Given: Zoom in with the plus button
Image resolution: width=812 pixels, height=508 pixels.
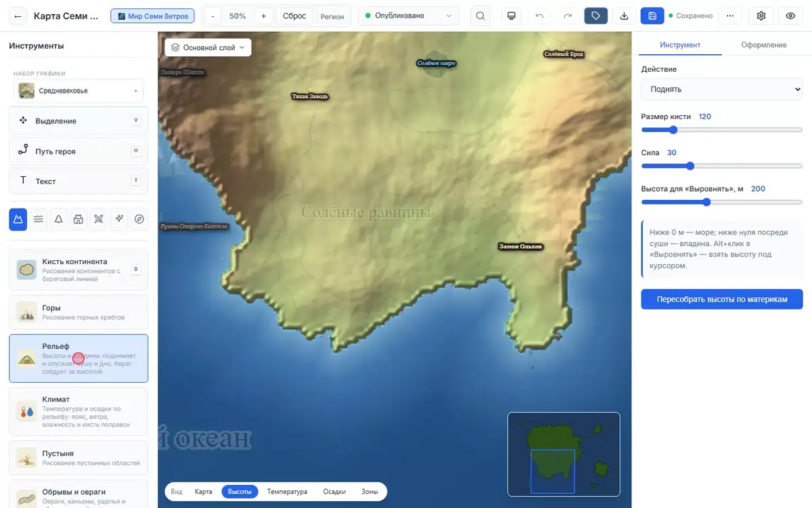Looking at the screenshot, I should pyautogui.click(x=263, y=16).
